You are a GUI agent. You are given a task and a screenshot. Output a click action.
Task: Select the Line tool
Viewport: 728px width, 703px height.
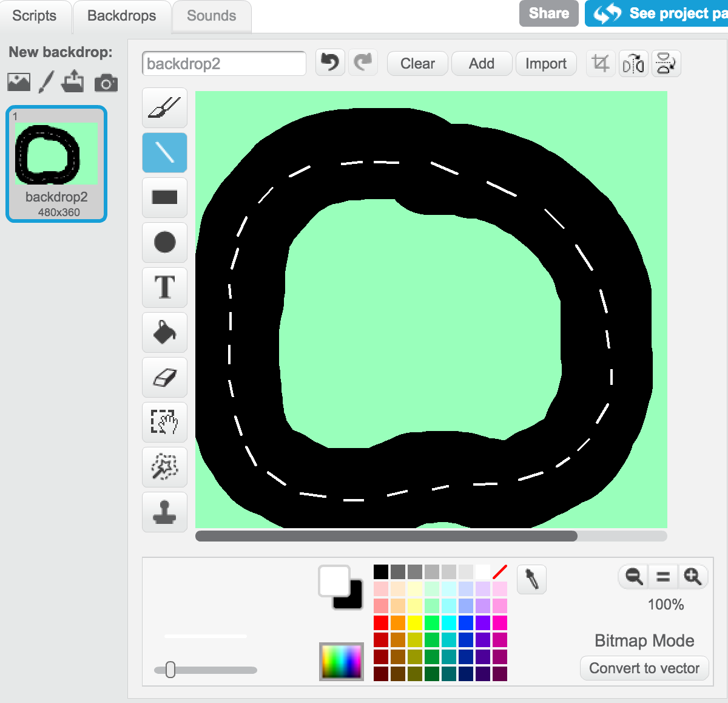(x=164, y=152)
